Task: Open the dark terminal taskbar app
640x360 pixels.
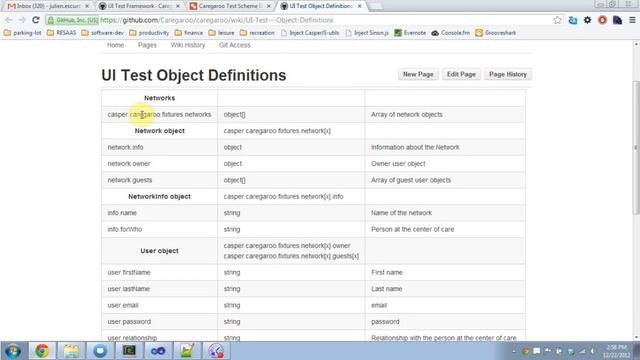Action: click(x=129, y=351)
